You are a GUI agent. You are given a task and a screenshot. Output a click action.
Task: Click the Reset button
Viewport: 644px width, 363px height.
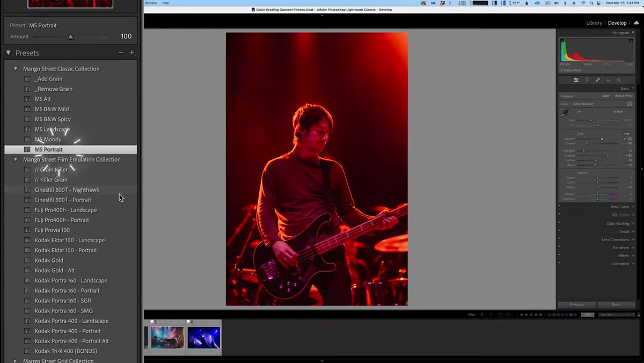pos(616,304)
